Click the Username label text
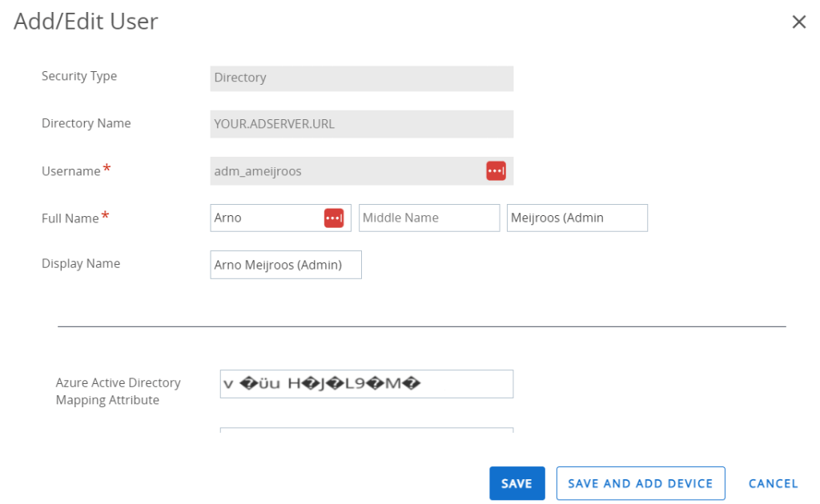820x504 pixels. (x=71, y=171)
